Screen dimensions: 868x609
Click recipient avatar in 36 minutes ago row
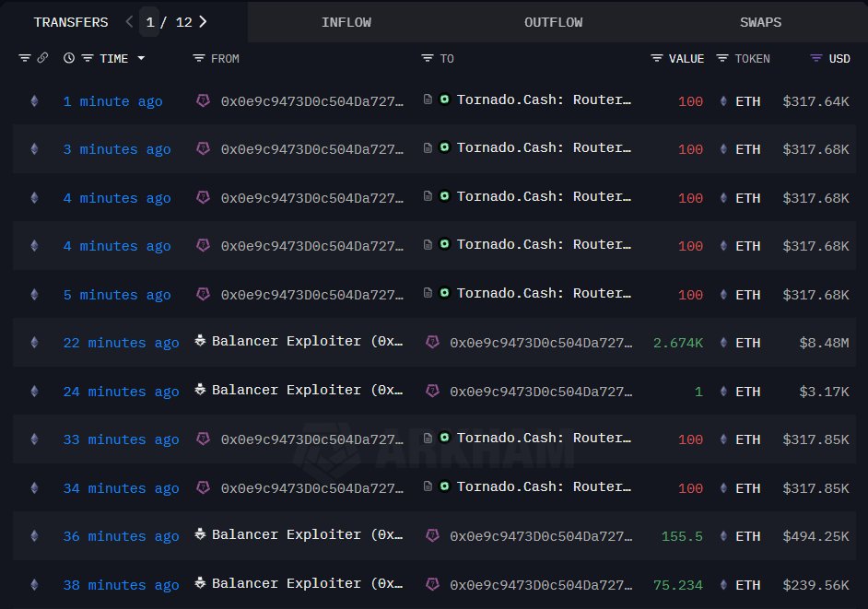pos(432,535)
